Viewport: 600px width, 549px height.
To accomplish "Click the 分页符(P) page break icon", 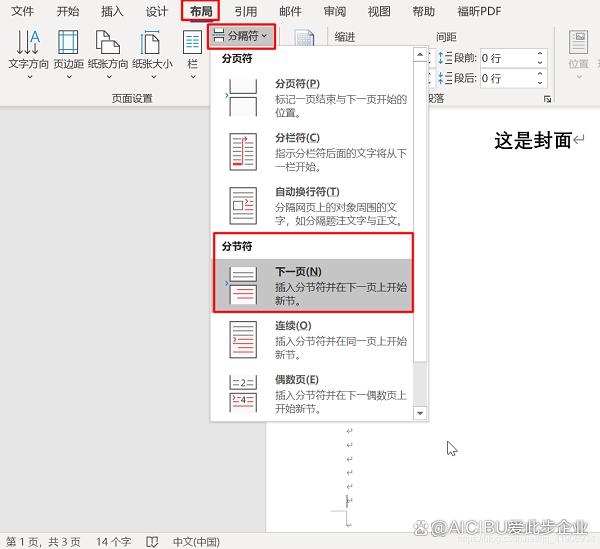I will click(243, 98).
